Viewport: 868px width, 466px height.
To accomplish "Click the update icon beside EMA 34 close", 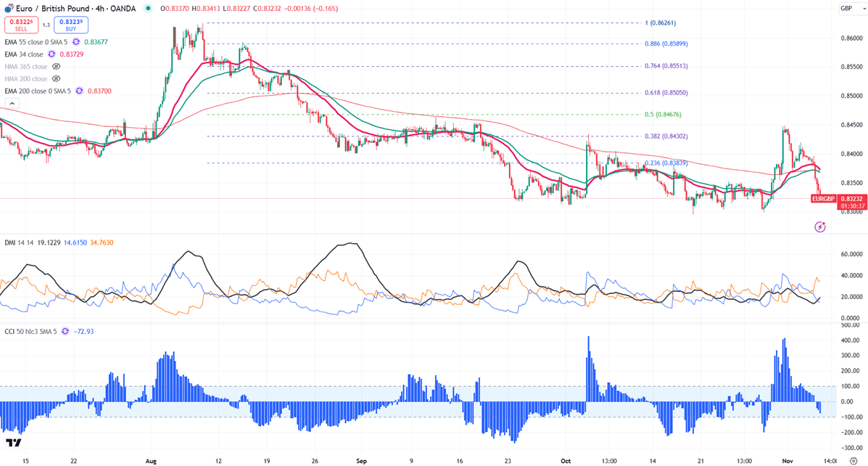I will [x=51, y=54].
